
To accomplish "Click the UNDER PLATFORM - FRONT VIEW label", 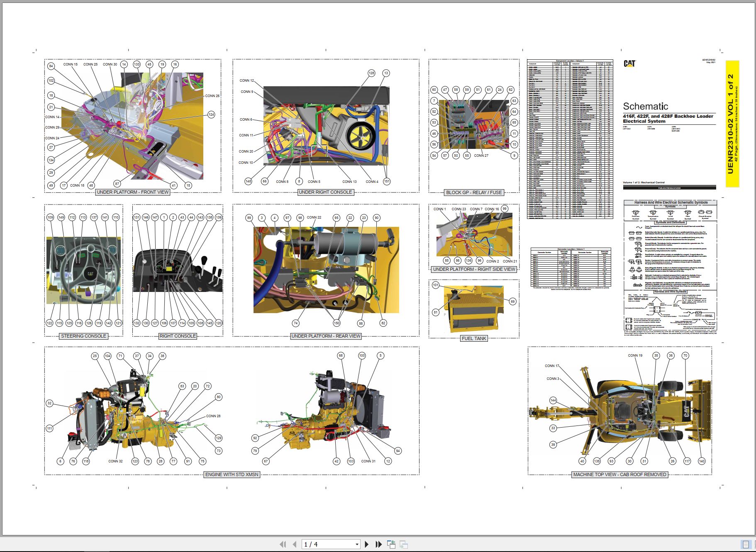I will (133, 192).
